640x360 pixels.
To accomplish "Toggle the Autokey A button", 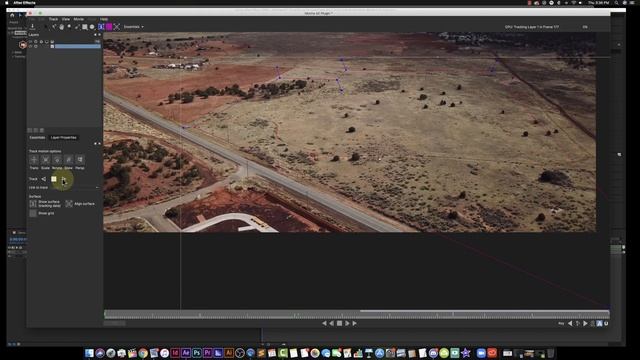I will [599, 323].
